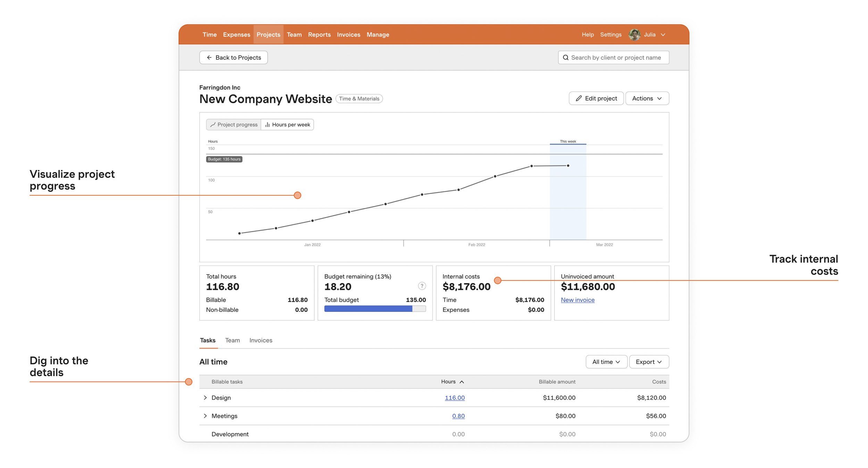Viewport: 868px width, 468px height.
Task: Open the Invoices tab below the summary cards
Action: tap(260, 340)
